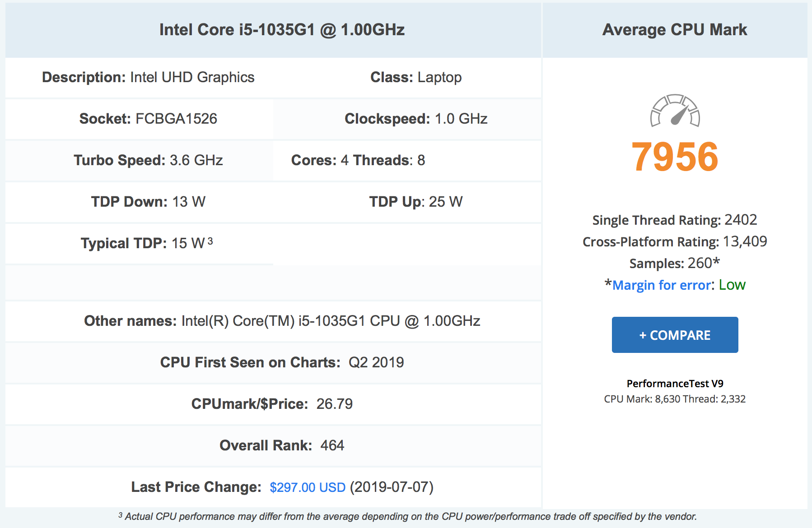Click the Cross-Platform Rating value 13,409
This screenshot has width=812, height=528.
point(745,241)
